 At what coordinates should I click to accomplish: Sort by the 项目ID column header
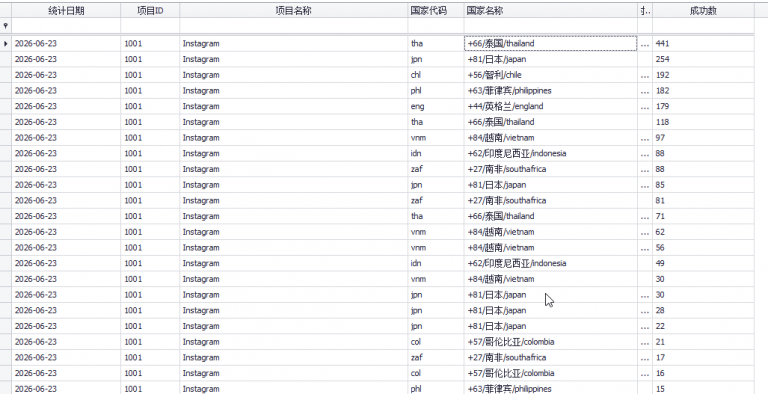pyautogui.click(x=150, y=11)
